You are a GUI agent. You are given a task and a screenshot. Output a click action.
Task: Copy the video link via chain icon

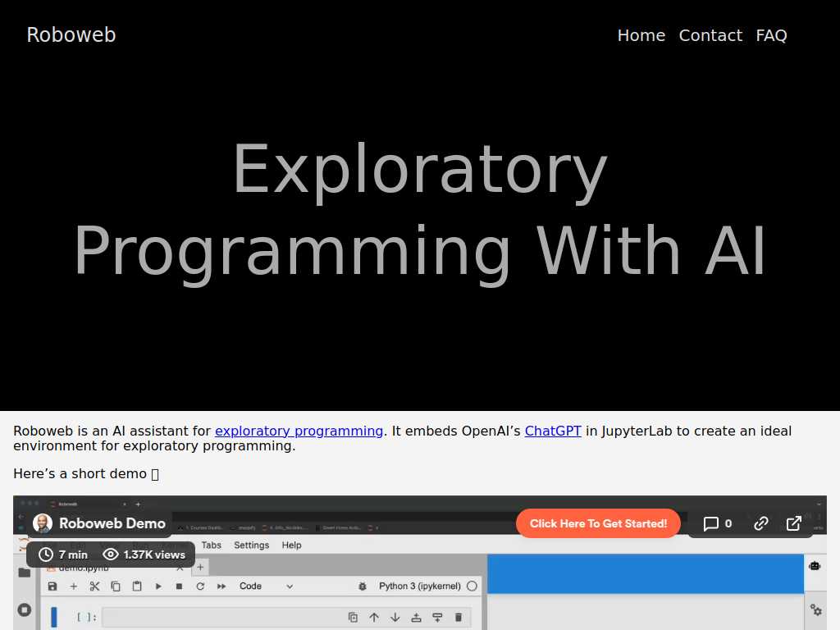coord(760,523)
